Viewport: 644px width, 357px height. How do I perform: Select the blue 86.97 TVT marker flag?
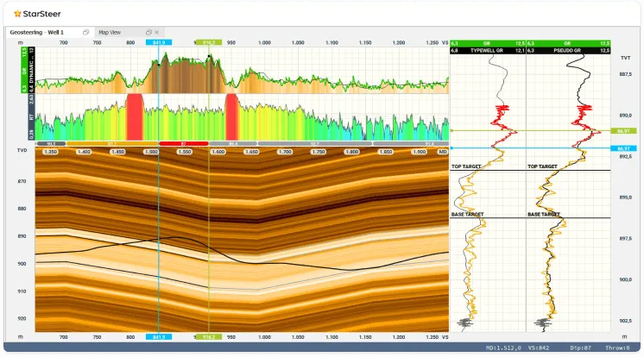[623, 148]
